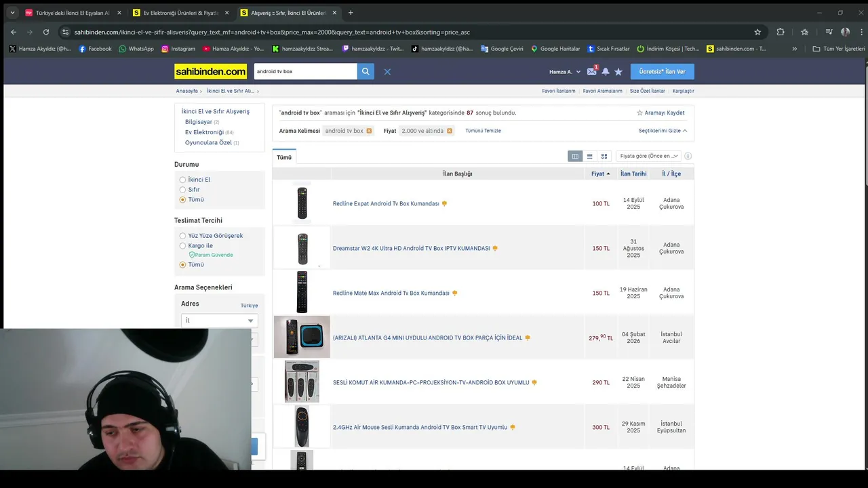Viewport: 868px width, 488px height.
Task: Switch to list view icon
Action: [589, 156]
